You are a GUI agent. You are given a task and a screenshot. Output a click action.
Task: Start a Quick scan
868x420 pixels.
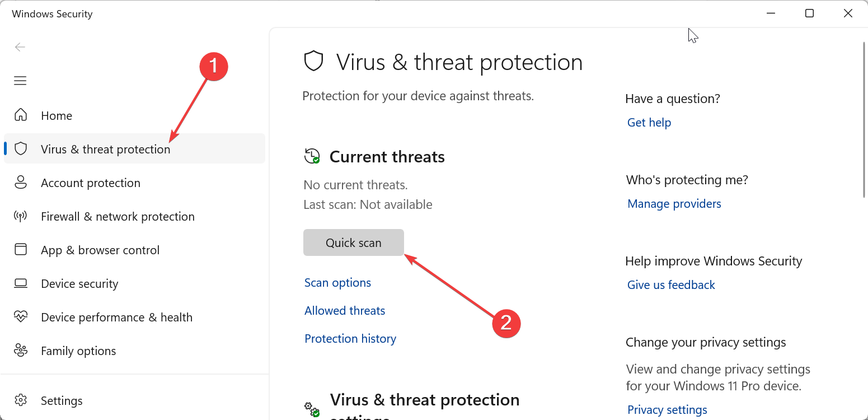tap(353, 242)
